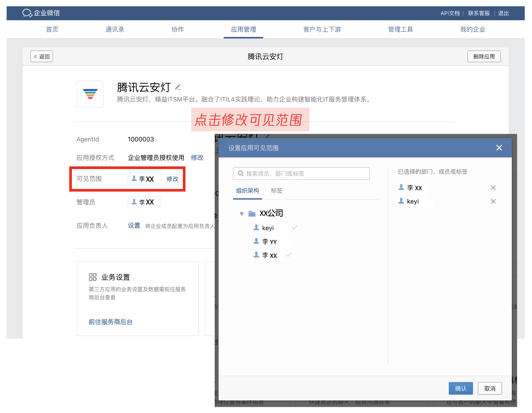This screenshot has width=532, height=413.
Task: Open the API文档 link
Action: point(450,13)
